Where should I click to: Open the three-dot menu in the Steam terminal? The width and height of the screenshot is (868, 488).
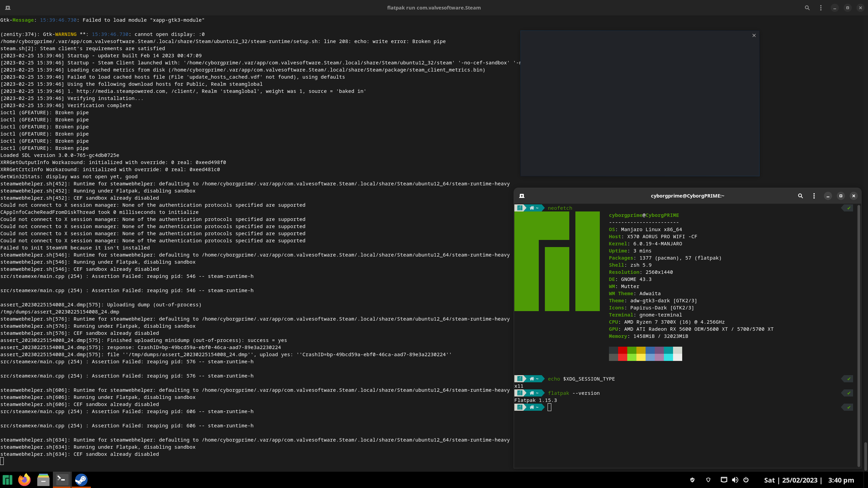pyautogui.click(x=821, y=7)
